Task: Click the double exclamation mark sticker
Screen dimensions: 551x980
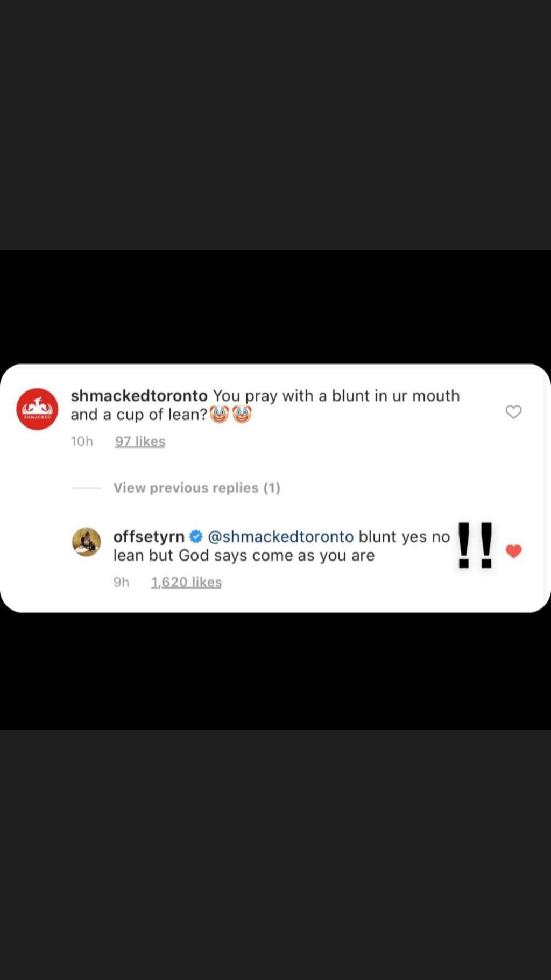Action: pyautogui.click(x=475, y=545)
